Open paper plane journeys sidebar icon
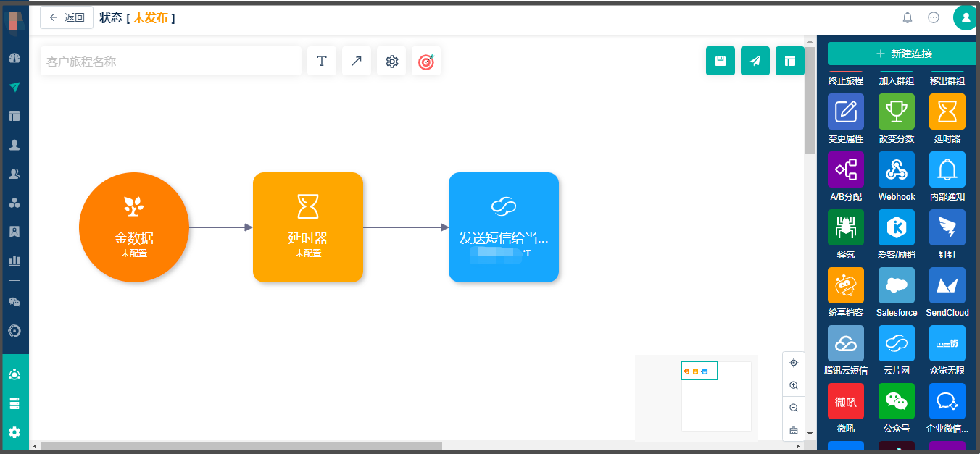980x454 pixels. [14, 87]
